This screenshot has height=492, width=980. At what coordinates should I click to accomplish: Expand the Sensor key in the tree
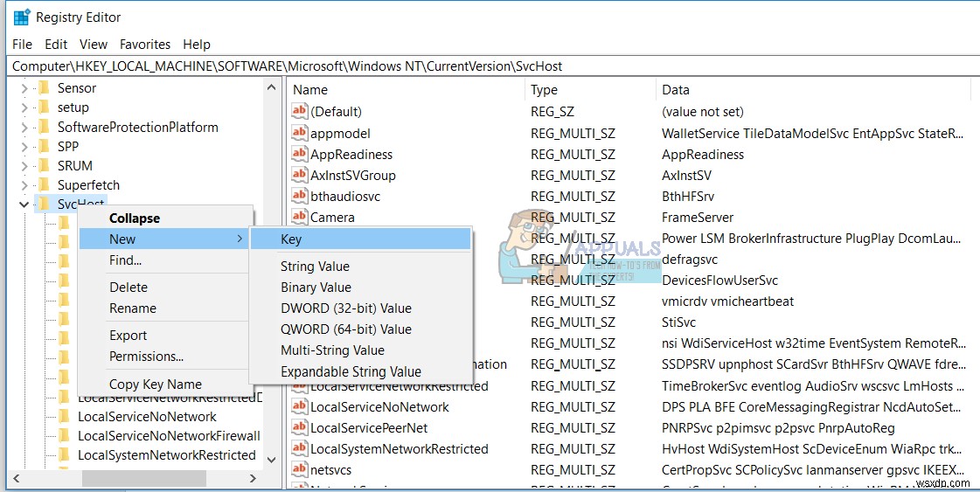click(24, 89)
